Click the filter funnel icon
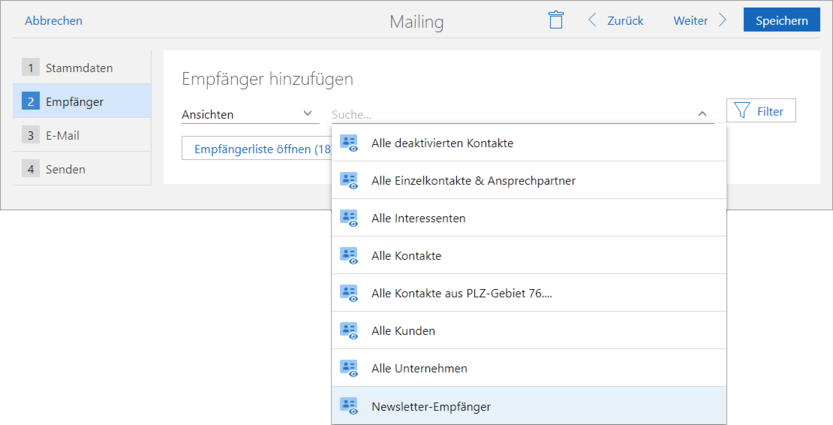Screen dimensions: 833x425 pos(742,111)
